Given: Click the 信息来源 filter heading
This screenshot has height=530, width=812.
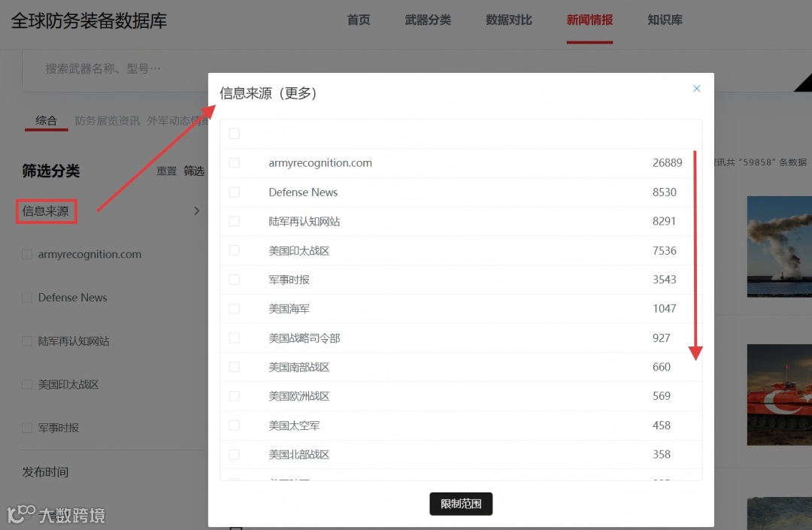Looking at the screenshot, I should point(46,211).
